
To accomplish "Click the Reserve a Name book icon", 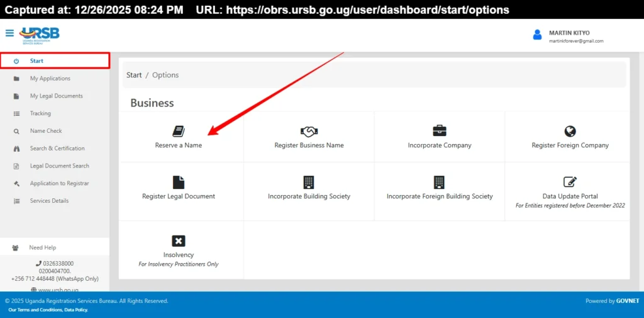I will click(179, 131).
